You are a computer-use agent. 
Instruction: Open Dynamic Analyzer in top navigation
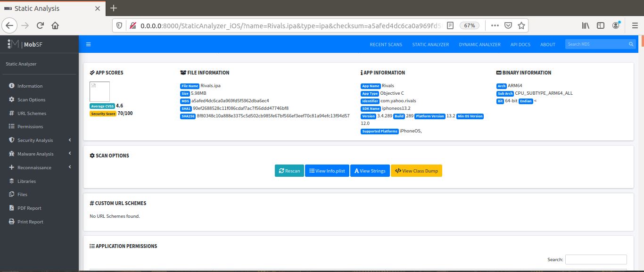coord(479,45)
